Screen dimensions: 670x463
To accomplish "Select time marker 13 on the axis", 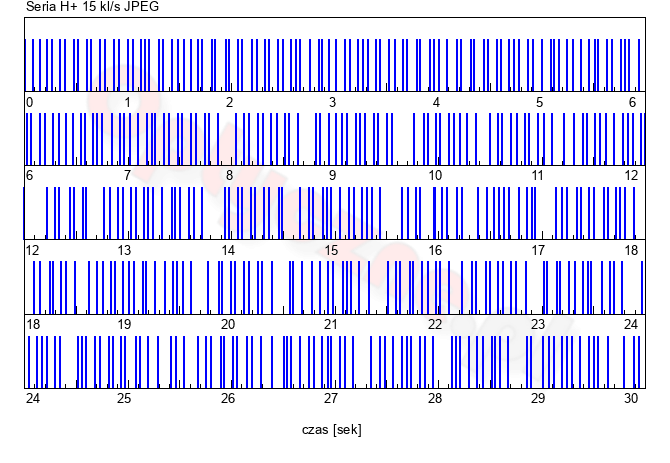I will pyautogui.click(x=124, y=250).
